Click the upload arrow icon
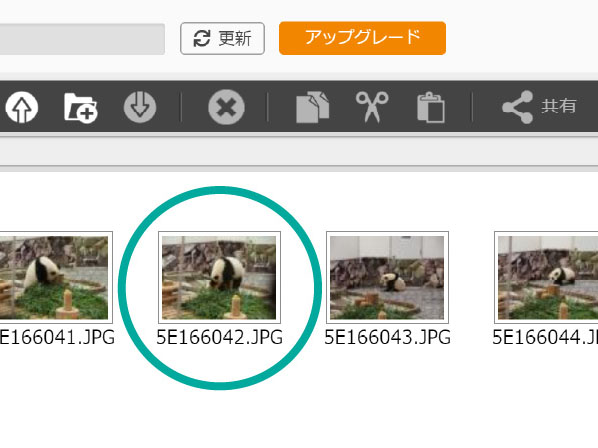The image size is (598, 448). point(22,107)
